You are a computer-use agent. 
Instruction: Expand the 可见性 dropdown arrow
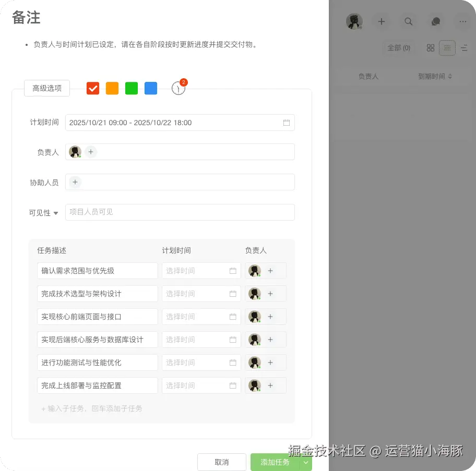tap(56, 213)
